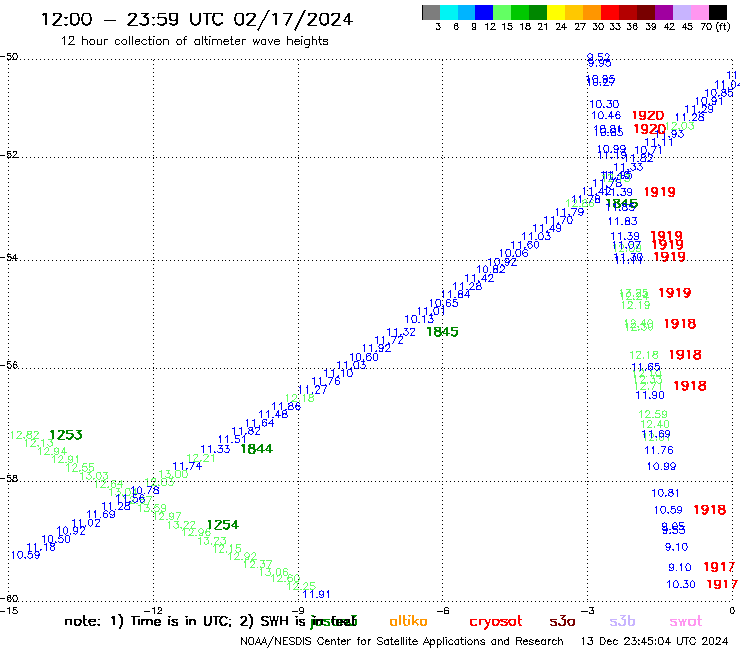Click the wave height value "11.49"
The width and height of the screenshot is (740, 650).
pos(547,228)
